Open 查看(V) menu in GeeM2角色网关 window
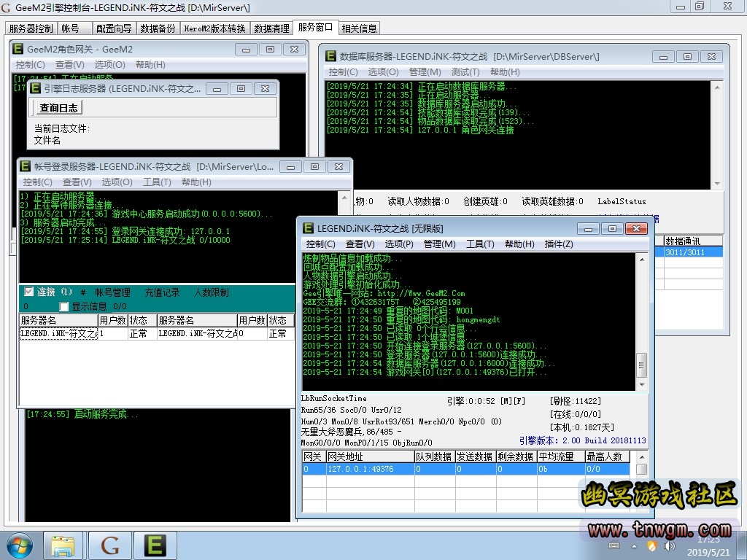The width and height of the screenshot is (747, 560). click(70, 64)
